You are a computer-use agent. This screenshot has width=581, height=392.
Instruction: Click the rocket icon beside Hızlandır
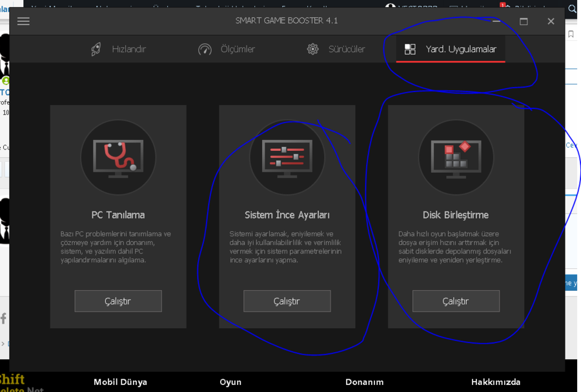point(96,49)
